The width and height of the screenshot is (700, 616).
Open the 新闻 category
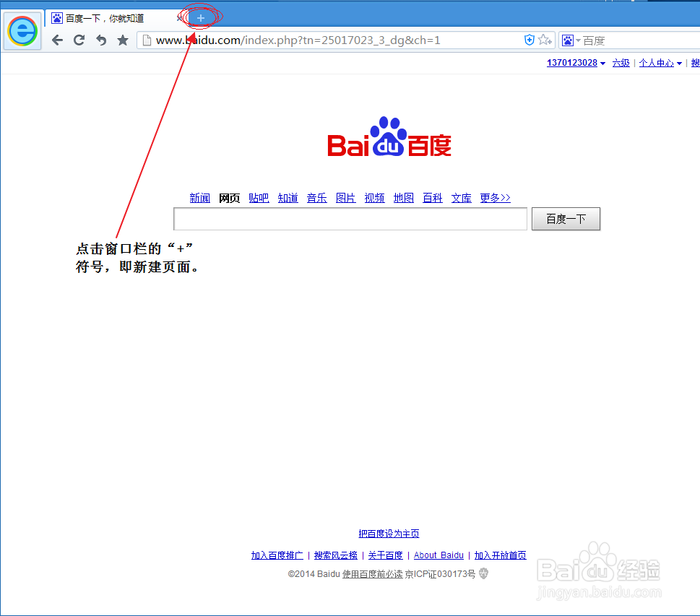coord(199,198)
